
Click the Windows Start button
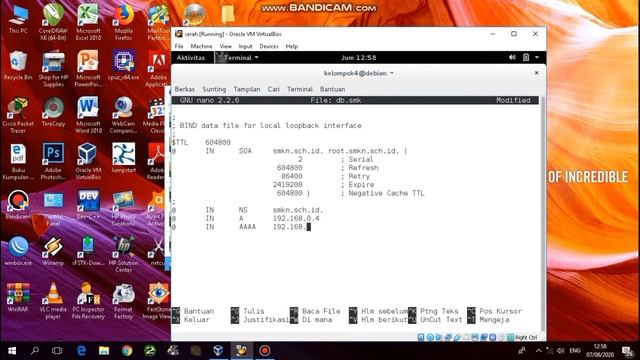tap(11, 351)
